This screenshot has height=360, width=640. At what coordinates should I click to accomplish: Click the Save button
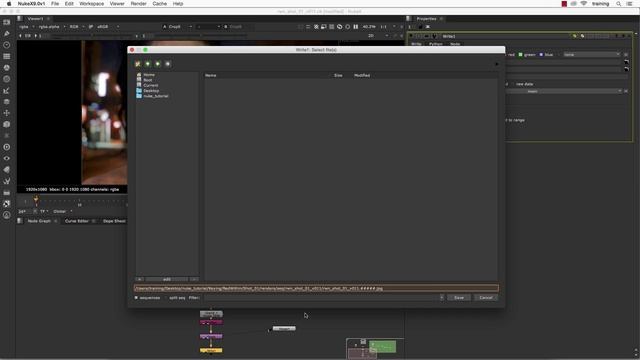pos(459,298)
